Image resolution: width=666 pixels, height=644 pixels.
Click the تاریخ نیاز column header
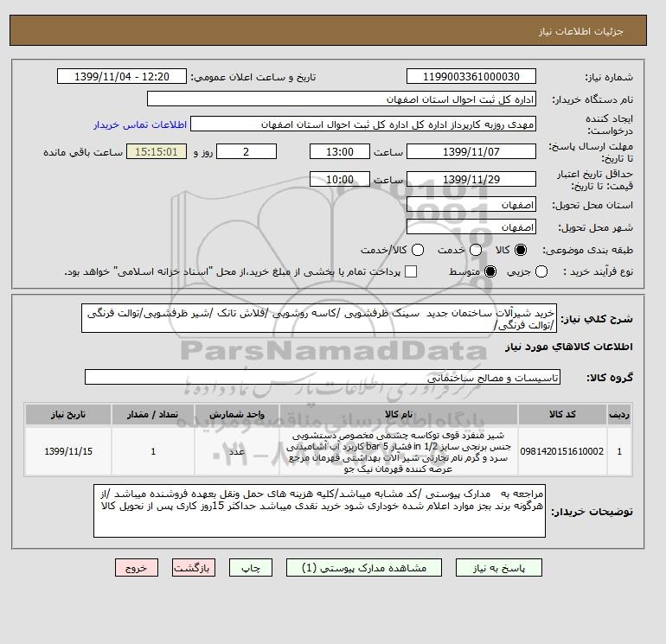[x=68, y=414]
